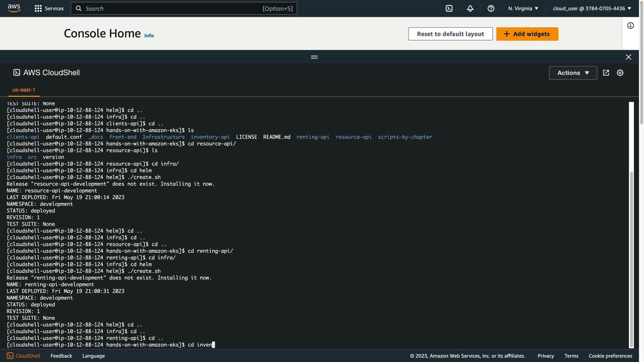Click Reset to default layout button
Viewport: 644px width, 362px height.
(x=450, y=34)
